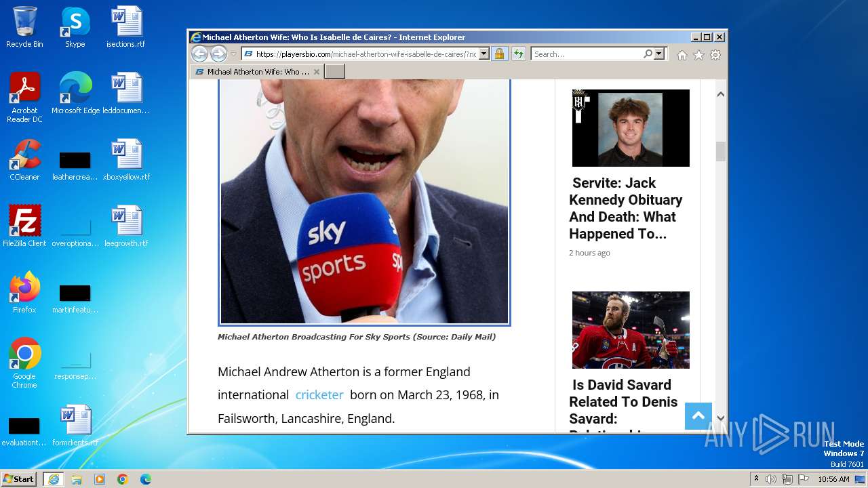The height and width of the screenshot is (488, 868).
Task: Maximize the Internet Explorer window
Action: pos(707,37)
